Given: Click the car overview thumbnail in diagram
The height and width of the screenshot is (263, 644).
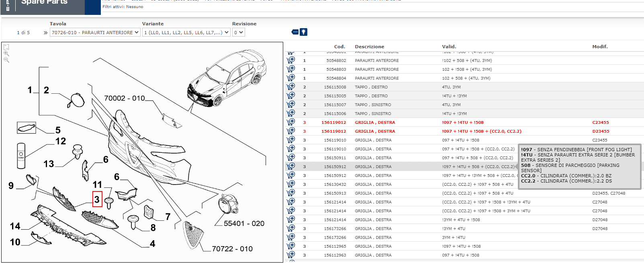Looking at the screenshot, I should pyautogui.click(x=227, y=78).
